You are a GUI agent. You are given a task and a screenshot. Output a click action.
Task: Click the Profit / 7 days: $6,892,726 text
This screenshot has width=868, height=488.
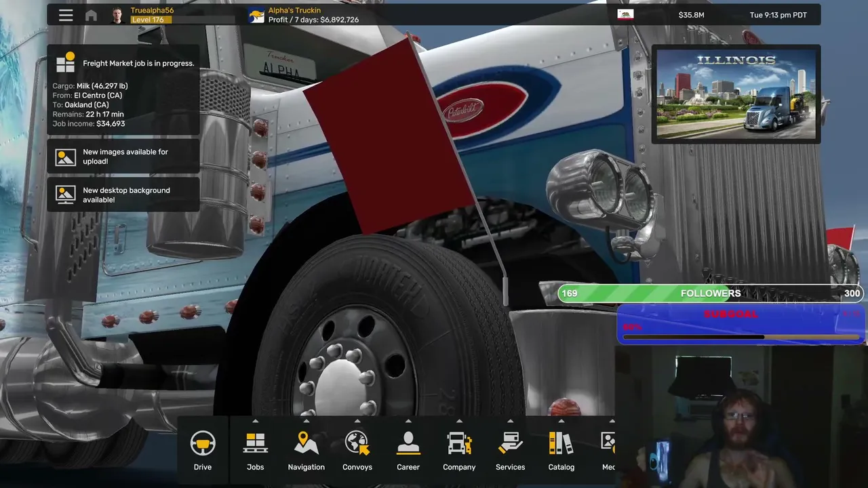coord(313,20)
